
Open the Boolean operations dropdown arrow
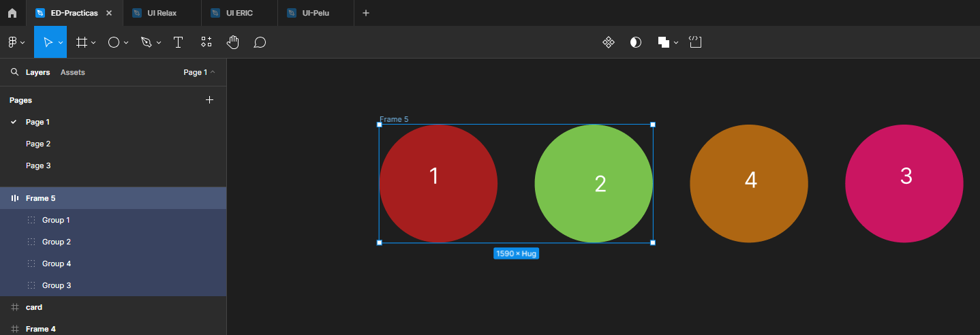point(676,42)
